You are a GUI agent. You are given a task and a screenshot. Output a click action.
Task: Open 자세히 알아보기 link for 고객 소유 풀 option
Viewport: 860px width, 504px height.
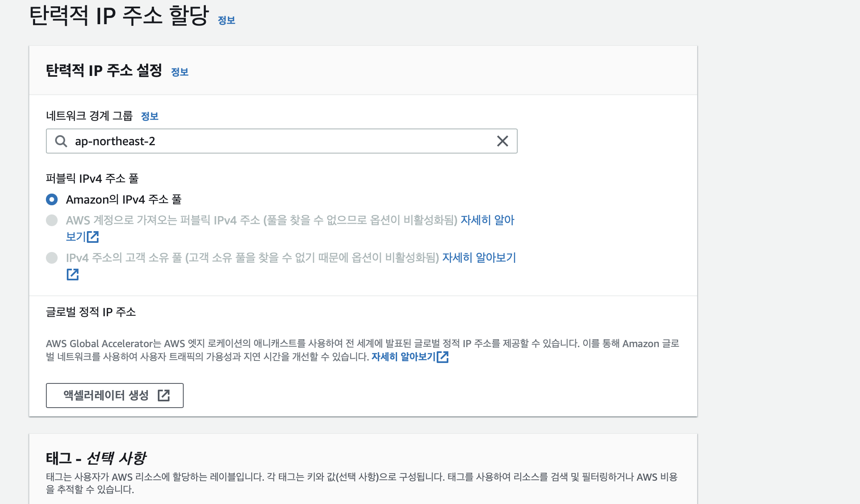[479, 258]
